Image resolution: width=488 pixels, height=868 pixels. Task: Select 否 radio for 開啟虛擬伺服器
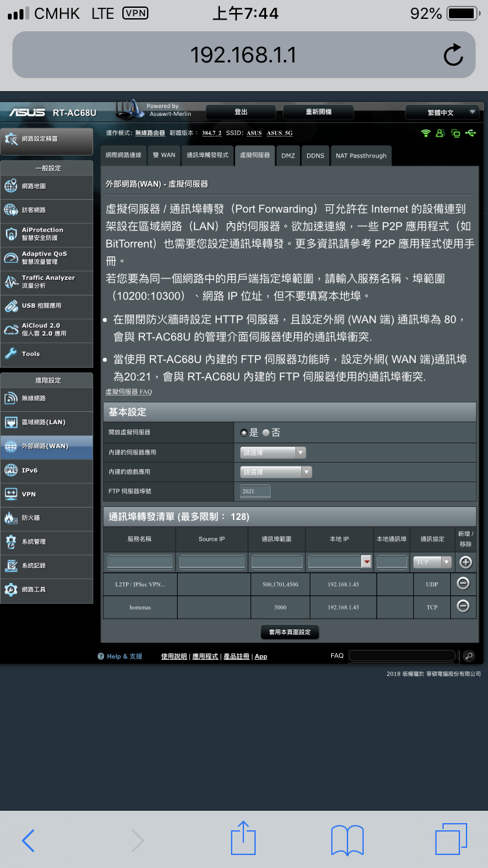(266, 433)
